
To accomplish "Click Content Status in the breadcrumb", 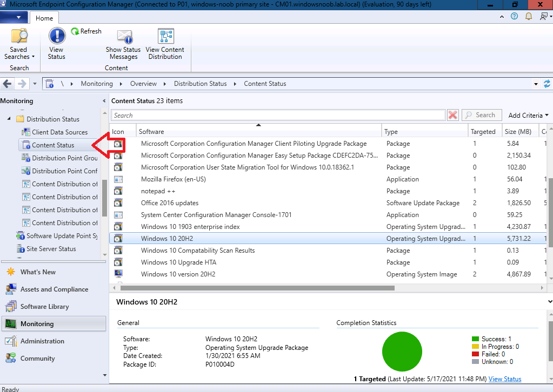I will [x=265, y=84].
